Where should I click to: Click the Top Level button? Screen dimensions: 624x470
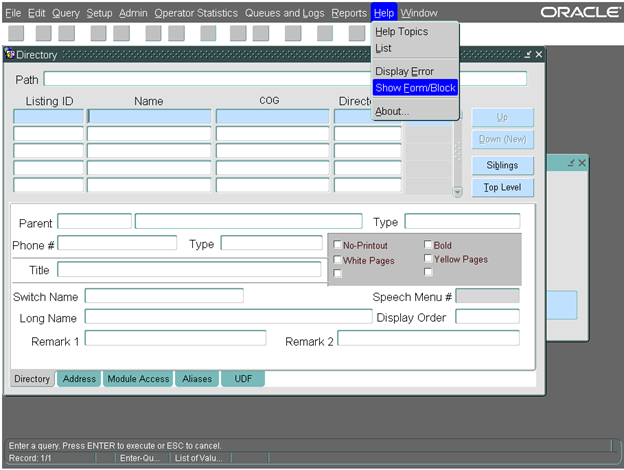coord(503,187)
